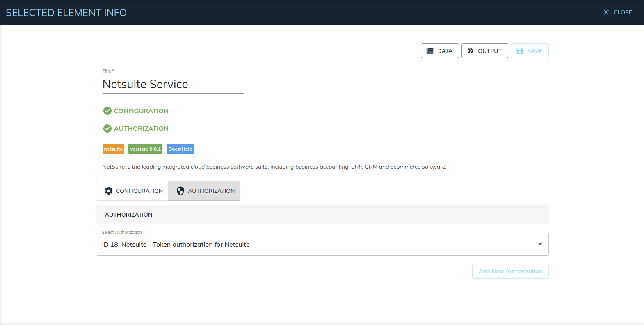Click the SAVE button
Viewport: 644px width, 325px height.
[530, 51]
